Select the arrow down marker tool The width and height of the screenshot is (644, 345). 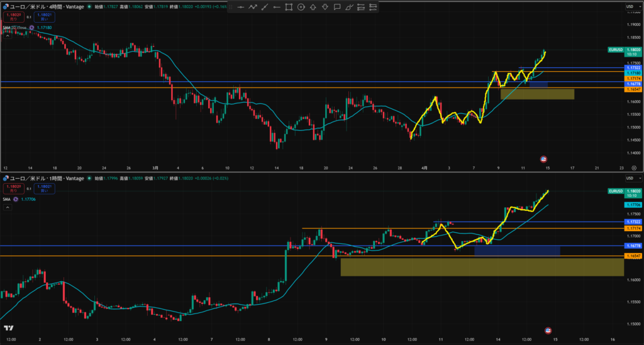coord(325,8)
